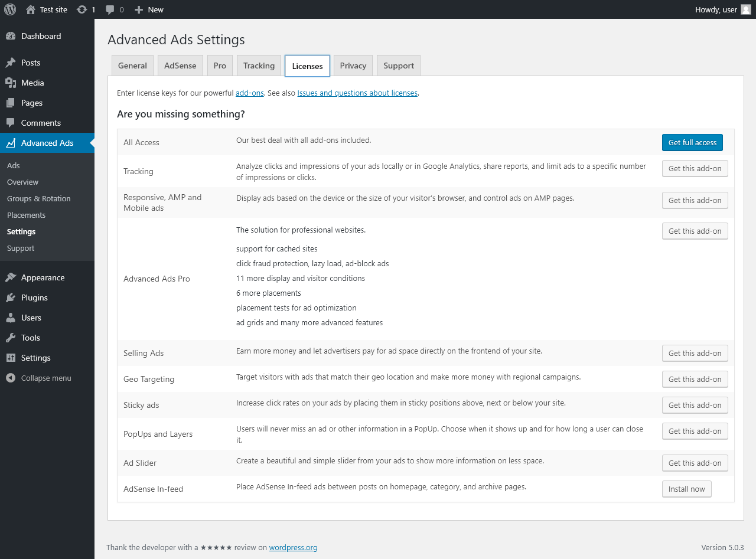Click the plus icon beside New

click(x=139, y=9)
